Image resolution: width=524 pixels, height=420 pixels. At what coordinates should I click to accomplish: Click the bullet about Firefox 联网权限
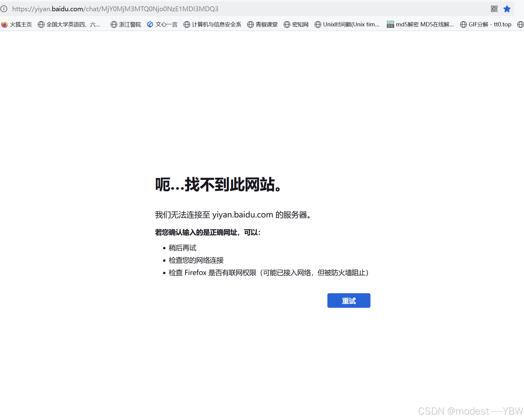tap(269, 273)
